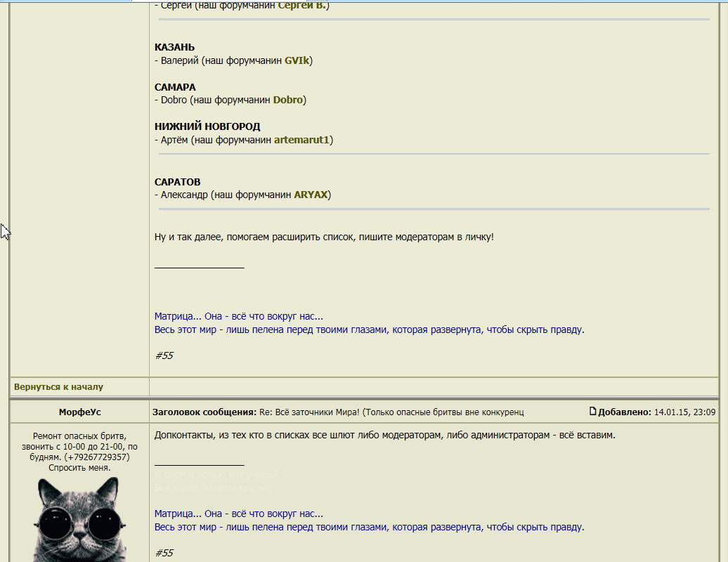Click the post date 14.01.15, 23:09
Viewport: 728px width, 562px height.
point(684,412)
